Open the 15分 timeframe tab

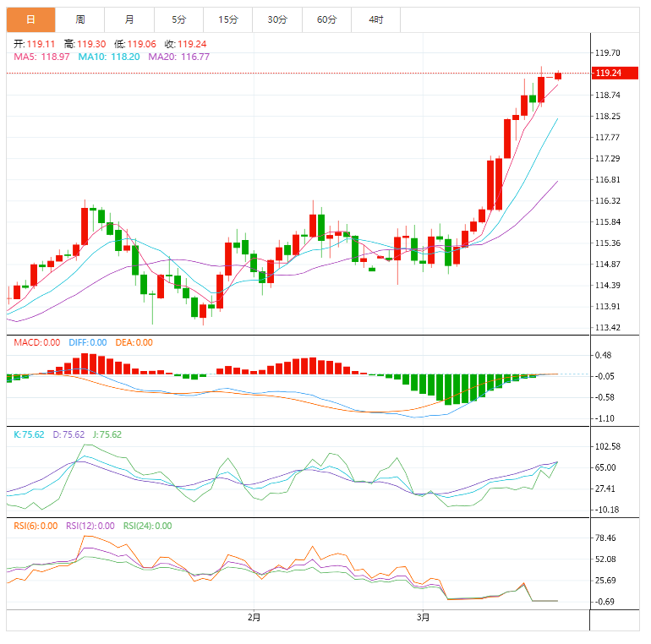(x=228, y=19)
